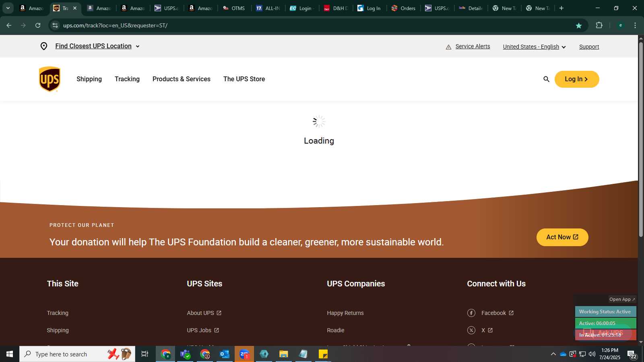
Task: Open the Tracking menu
Action: (127, 79)
